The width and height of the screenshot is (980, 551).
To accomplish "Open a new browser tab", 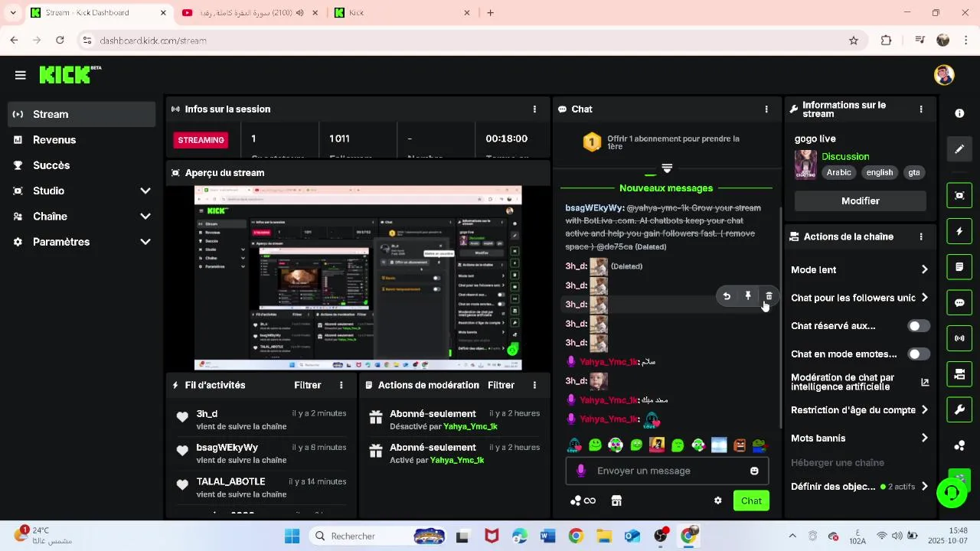I will 491,12.
